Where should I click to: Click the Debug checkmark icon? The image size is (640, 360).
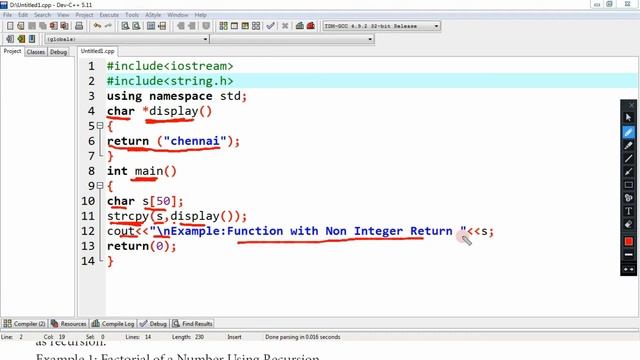pos(270,26)
